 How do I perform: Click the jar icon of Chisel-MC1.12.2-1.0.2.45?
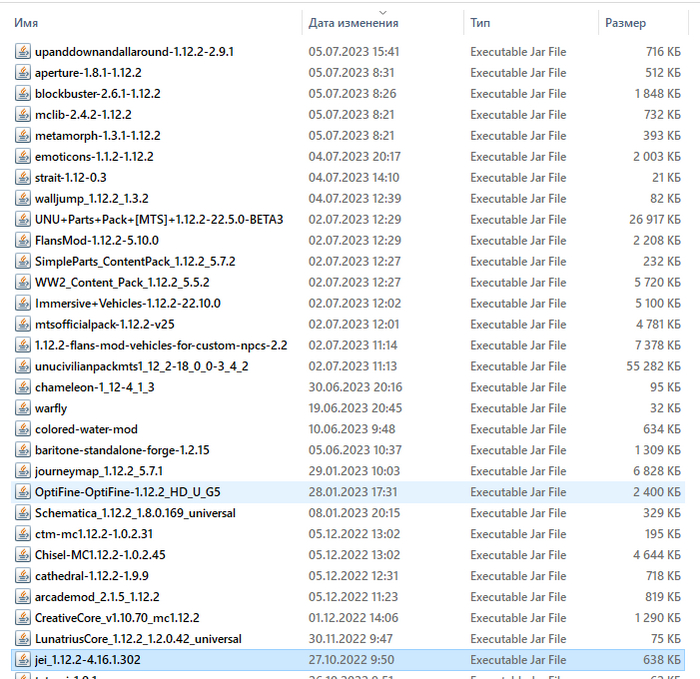(23, 555)
